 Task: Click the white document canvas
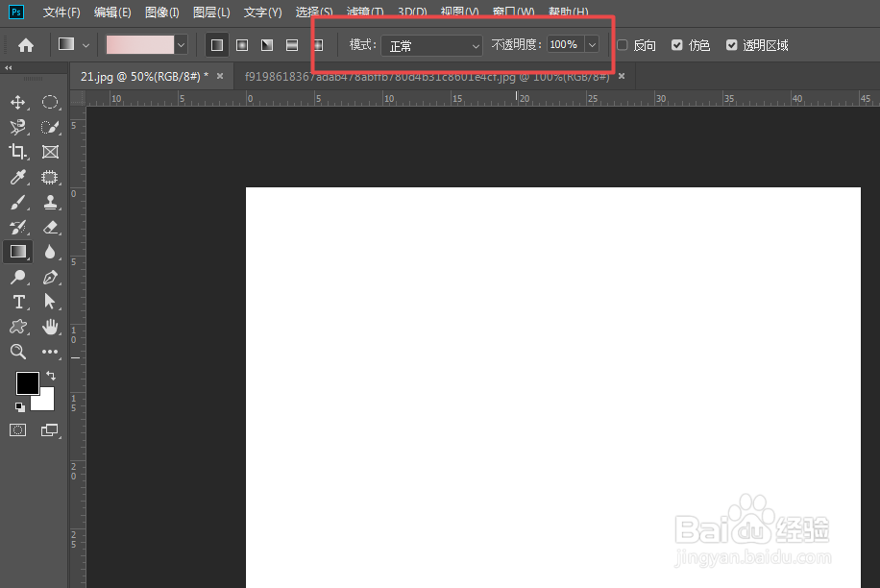[552, 387]
